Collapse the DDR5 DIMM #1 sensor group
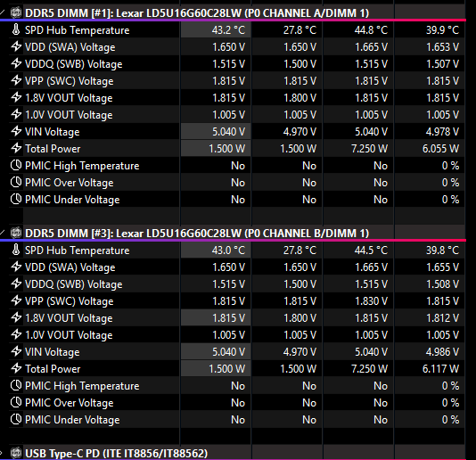476x460 pixels. coord(2,12)
